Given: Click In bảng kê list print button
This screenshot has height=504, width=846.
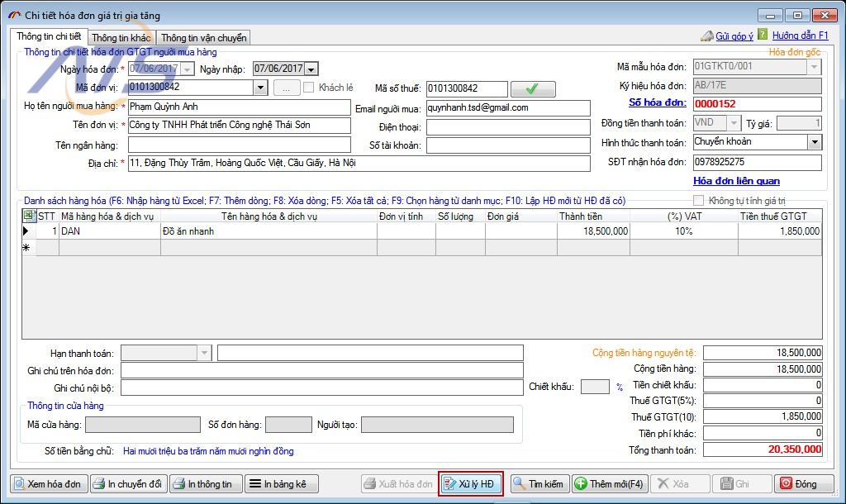Looking at the screenshot, I should coord(278,484).
